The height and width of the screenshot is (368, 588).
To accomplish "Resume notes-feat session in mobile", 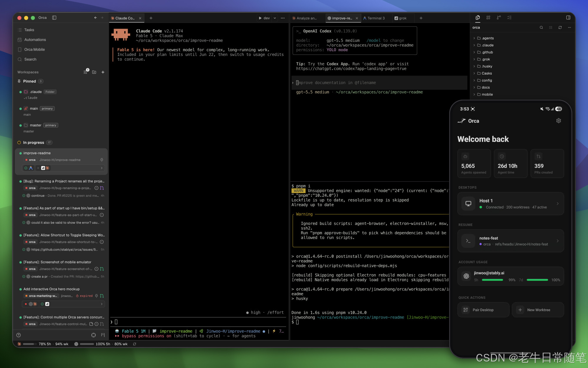I will click(511, 241).
